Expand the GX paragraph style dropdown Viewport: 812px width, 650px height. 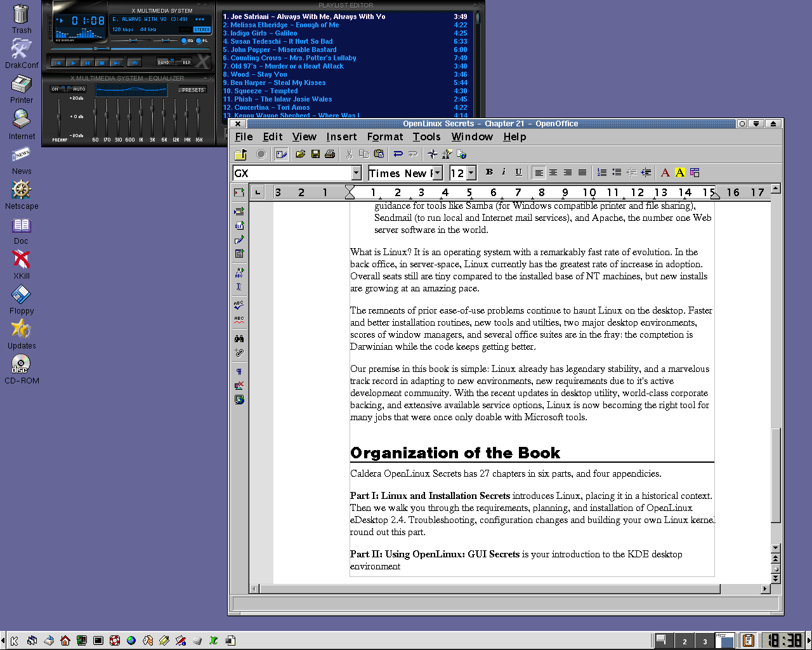356,173
